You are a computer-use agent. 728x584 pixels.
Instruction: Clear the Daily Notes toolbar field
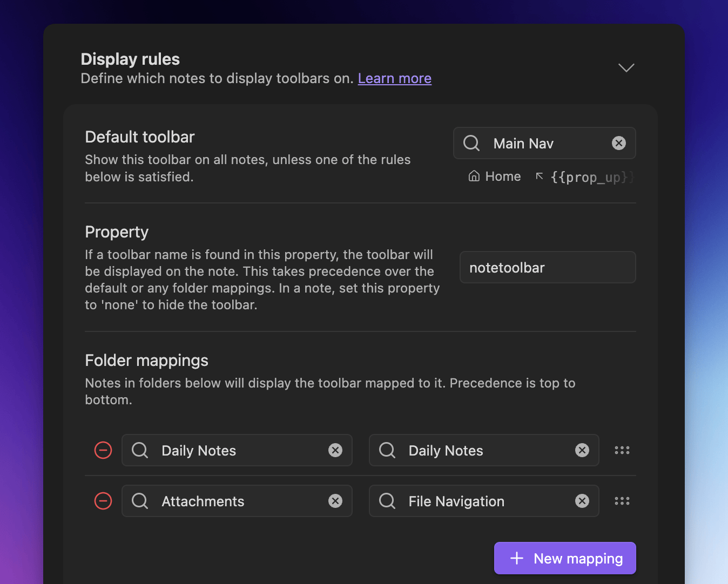(582, 450)
